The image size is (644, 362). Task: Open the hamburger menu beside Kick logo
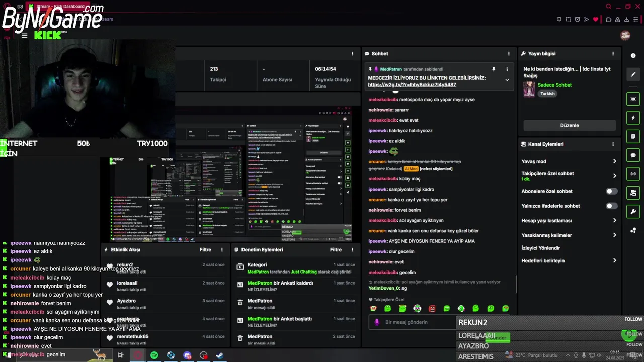(x=24, y=36)
